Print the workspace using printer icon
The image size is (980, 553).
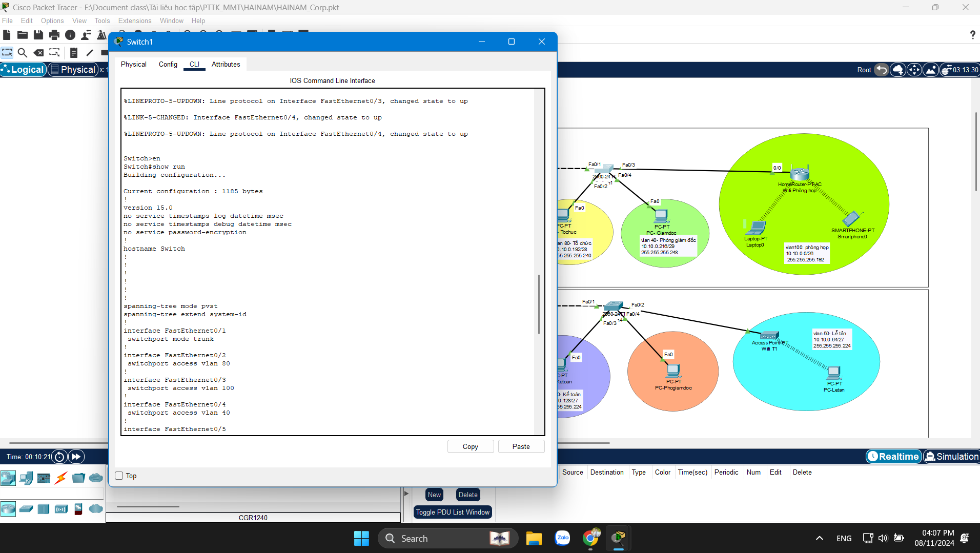click(x=54, y=35)
